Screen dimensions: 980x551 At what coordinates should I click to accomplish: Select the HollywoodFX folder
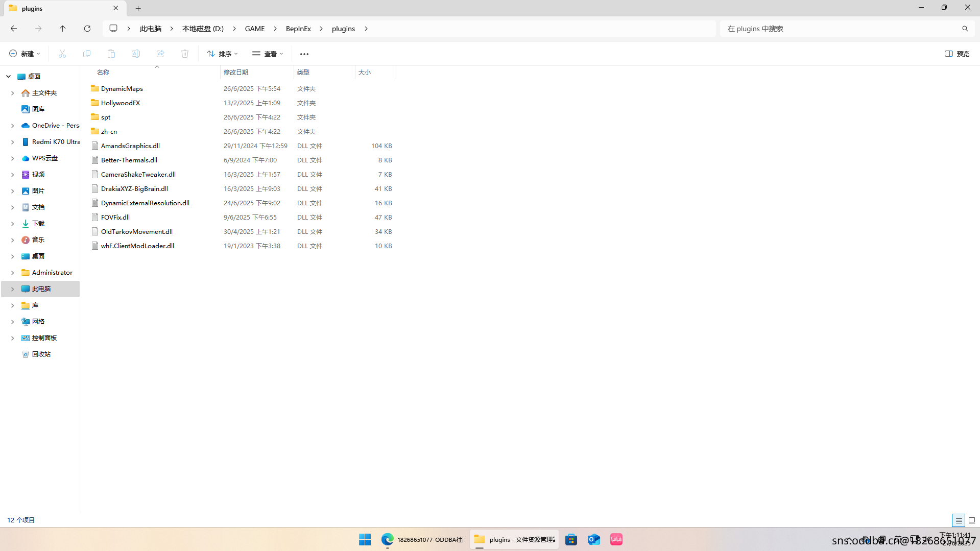[121, 103]
